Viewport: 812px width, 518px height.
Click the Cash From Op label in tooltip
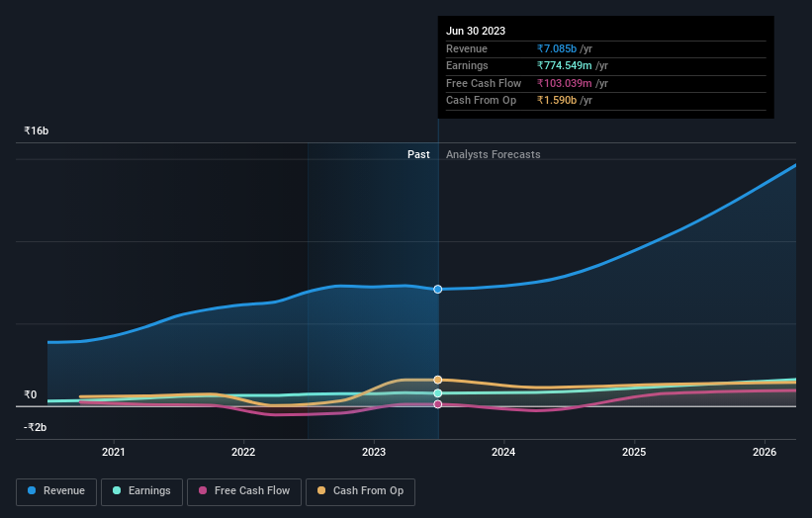click(481, 101)
